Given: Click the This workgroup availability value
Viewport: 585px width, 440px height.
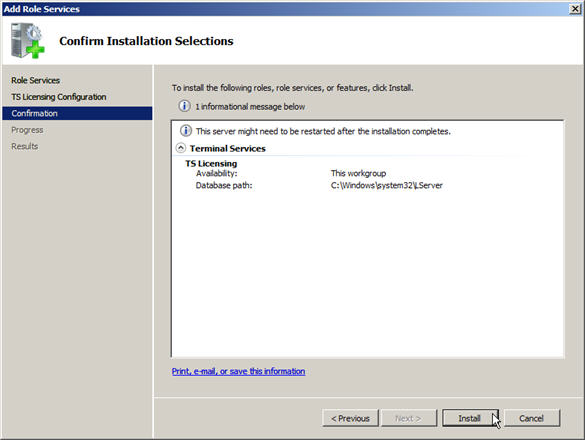Looking at the screenshot, I should tap(358, 173).
